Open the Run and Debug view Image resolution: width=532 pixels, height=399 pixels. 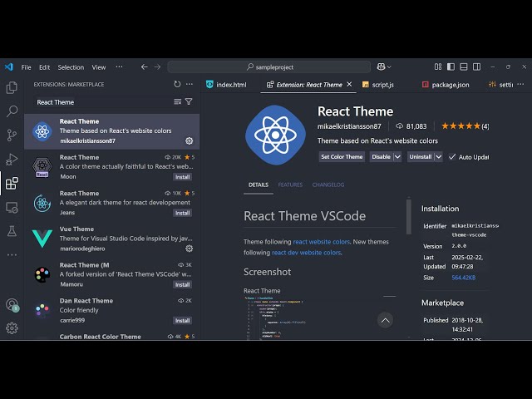(x=12, y=159)
